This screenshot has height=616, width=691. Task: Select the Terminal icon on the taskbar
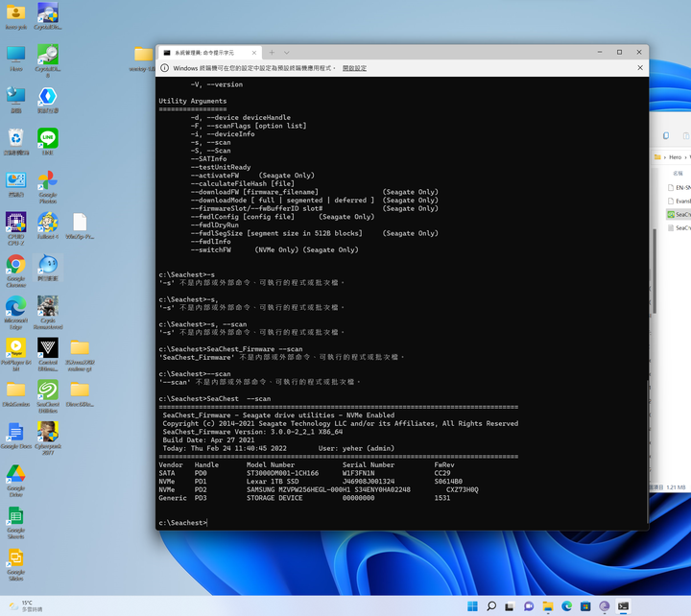pyautogui.click(x=623, y=606)
